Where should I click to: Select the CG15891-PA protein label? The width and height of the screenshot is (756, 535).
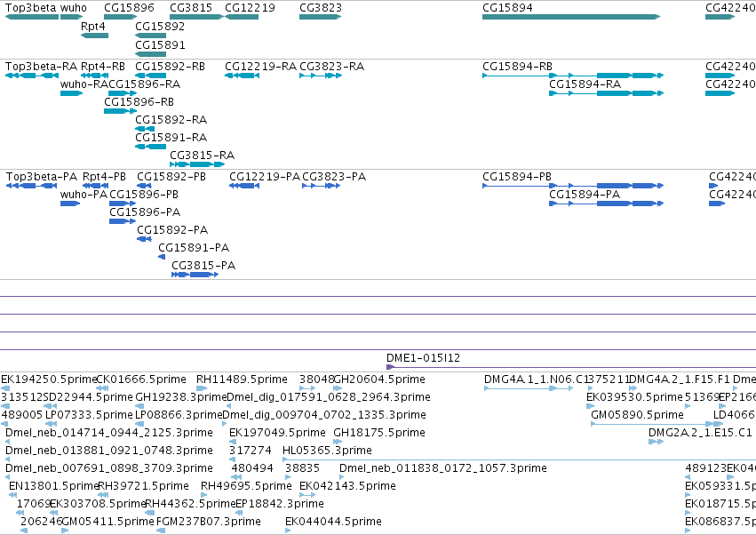click(194, 248)
